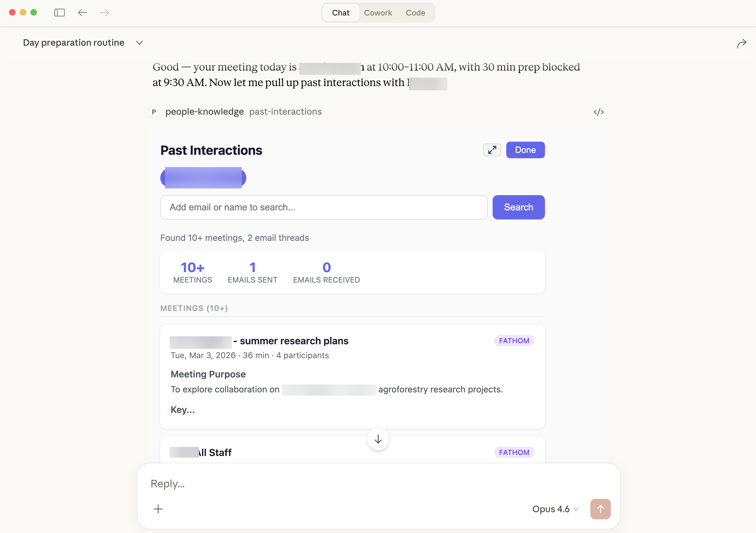
Task: Open Day preparation routine title dropdown
Action: point(139,43)
